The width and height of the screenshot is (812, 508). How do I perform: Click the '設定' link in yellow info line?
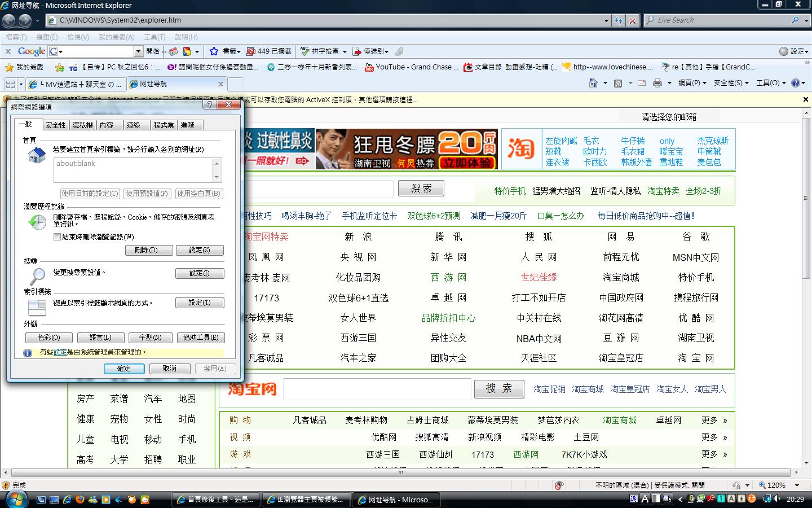pos(60,352)
